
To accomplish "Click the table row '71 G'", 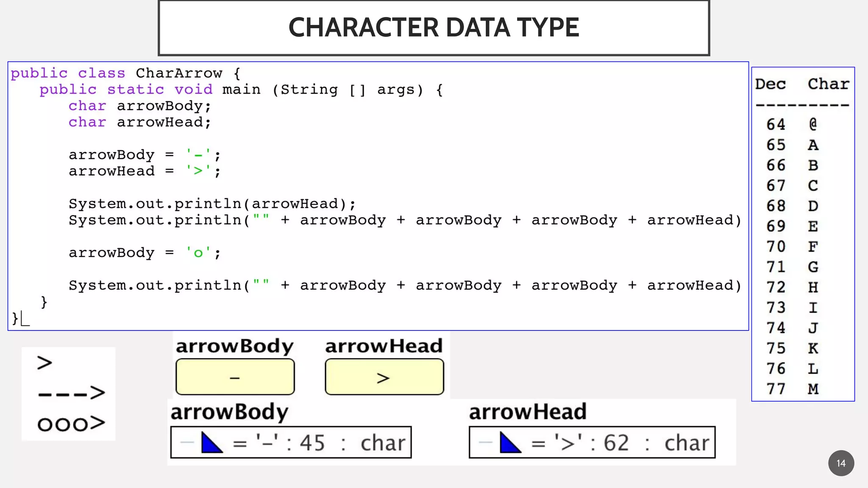I will point(792,267).
